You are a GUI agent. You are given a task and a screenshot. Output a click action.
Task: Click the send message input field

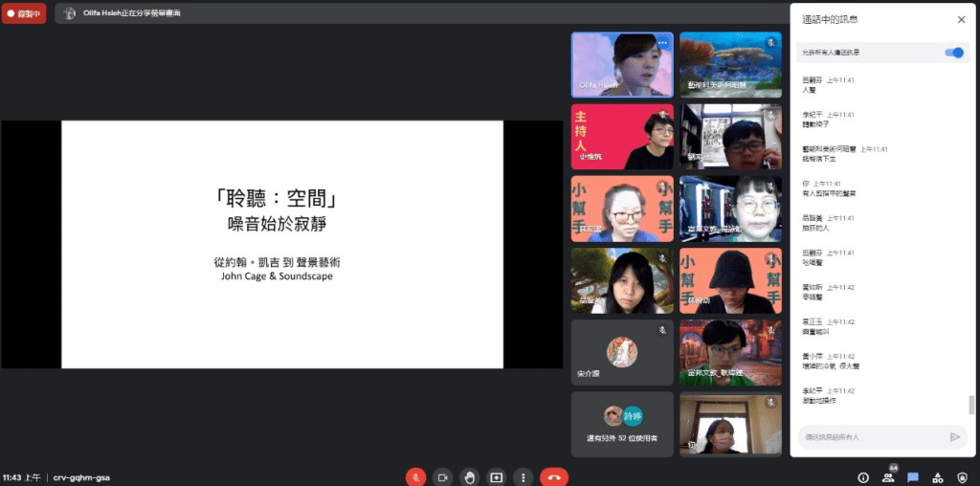click(869, 436)
